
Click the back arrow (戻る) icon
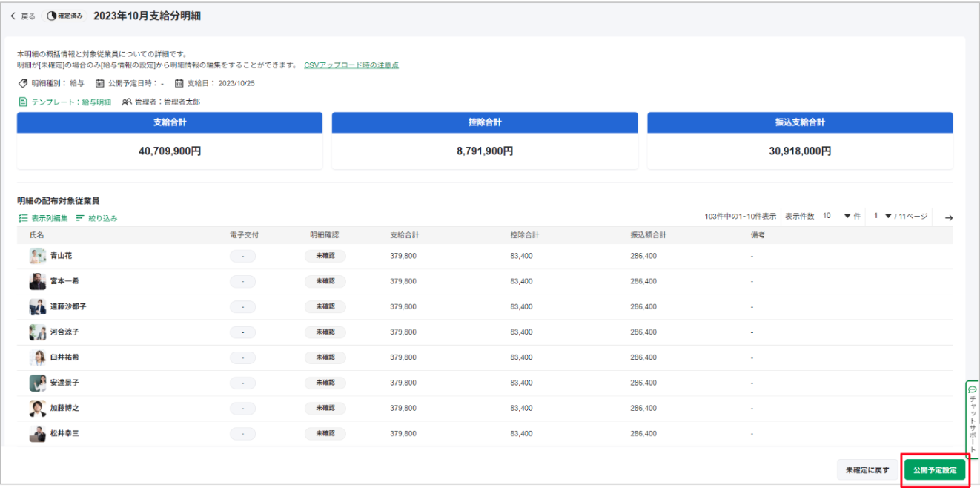coord(13,16)
